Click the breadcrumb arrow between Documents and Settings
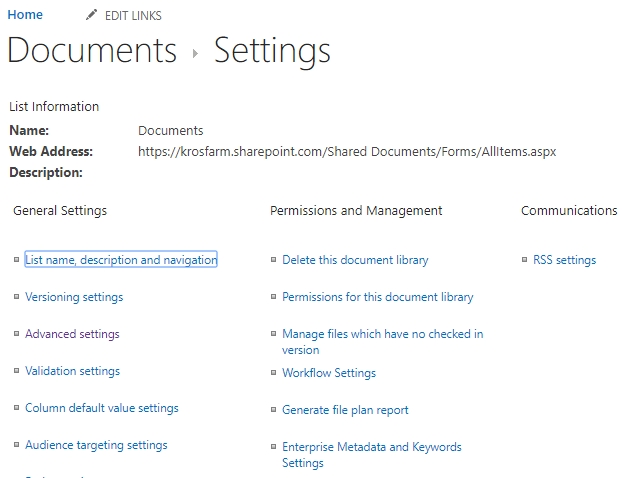This screenshot has width=636, height=478. pyautogui.click(x=195, y=53)
